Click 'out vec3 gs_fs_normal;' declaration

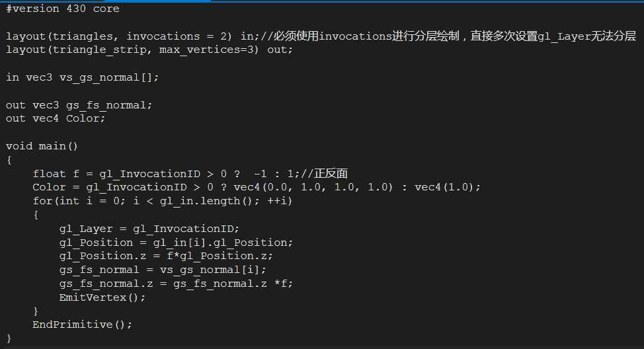pyautogui.click(x=79, y=106)
